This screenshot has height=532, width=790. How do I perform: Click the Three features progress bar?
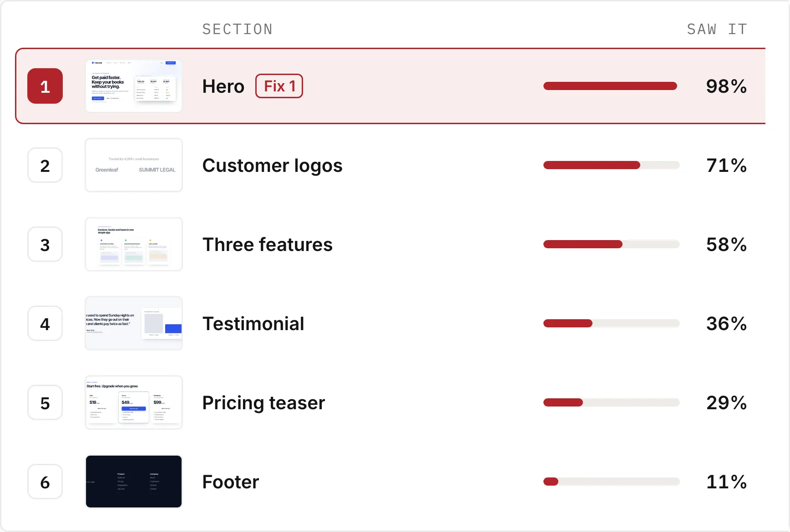tap(611, 244)
